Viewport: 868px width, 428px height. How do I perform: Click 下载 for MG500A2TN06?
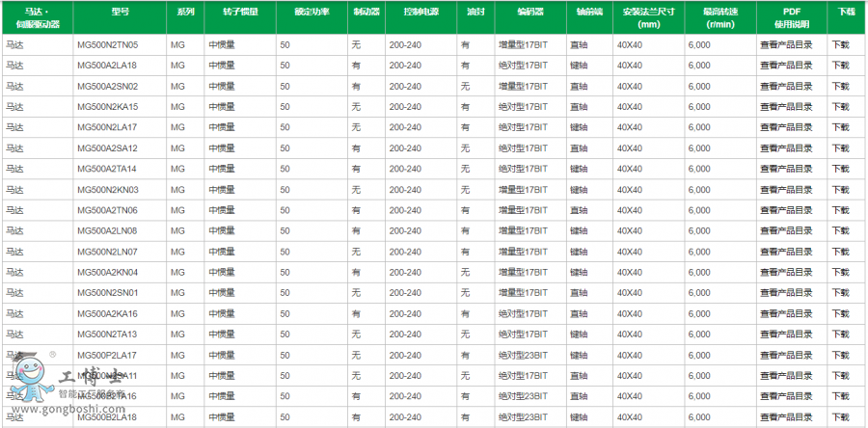840,210
